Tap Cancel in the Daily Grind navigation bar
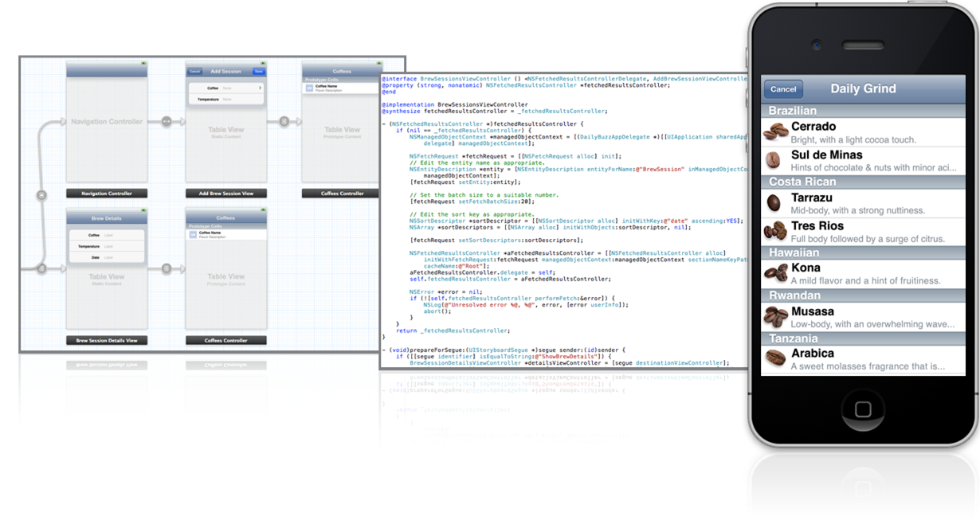 click(783, 89)
